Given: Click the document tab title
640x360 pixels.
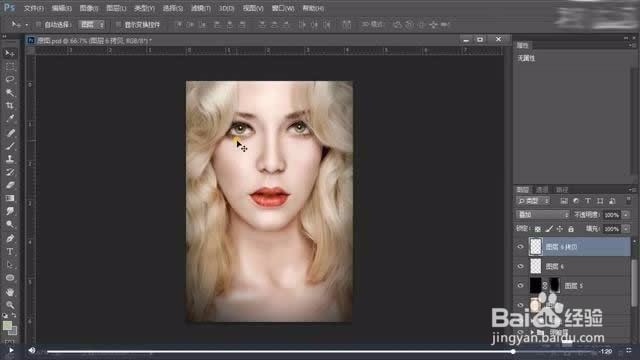Looking at the screenshot, I should pyautogui.click(x=95, y=40).
